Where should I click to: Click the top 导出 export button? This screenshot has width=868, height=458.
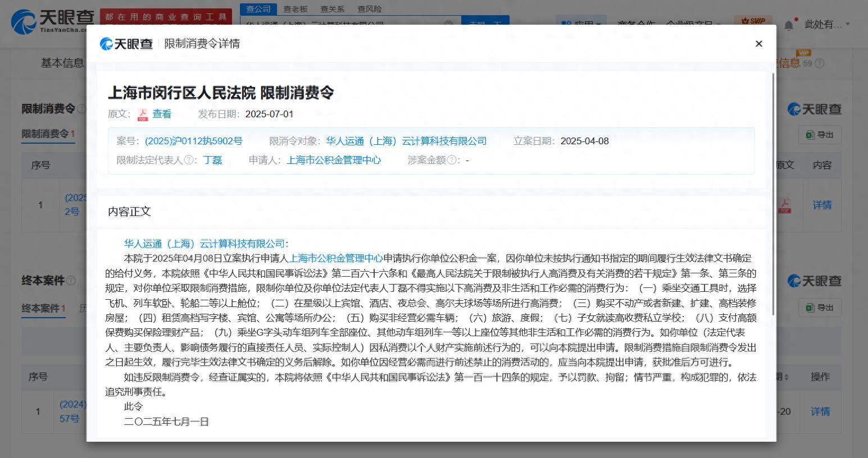pos(820,135)
